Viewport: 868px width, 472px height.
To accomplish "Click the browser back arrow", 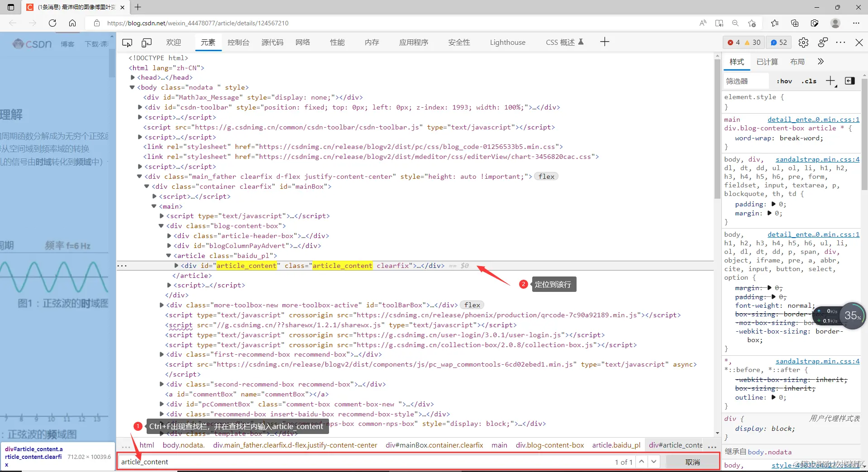I will click(x=13, y=23).
